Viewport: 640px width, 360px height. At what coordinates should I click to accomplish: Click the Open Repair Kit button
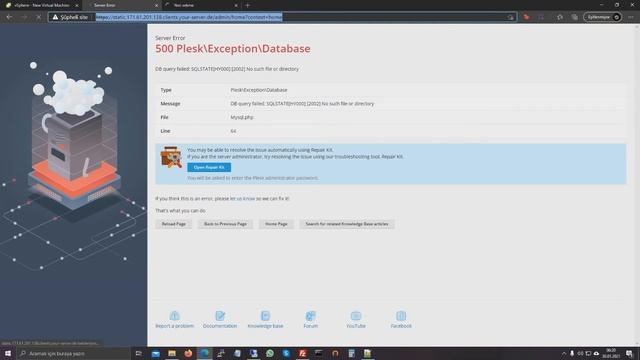click(209, 167)
